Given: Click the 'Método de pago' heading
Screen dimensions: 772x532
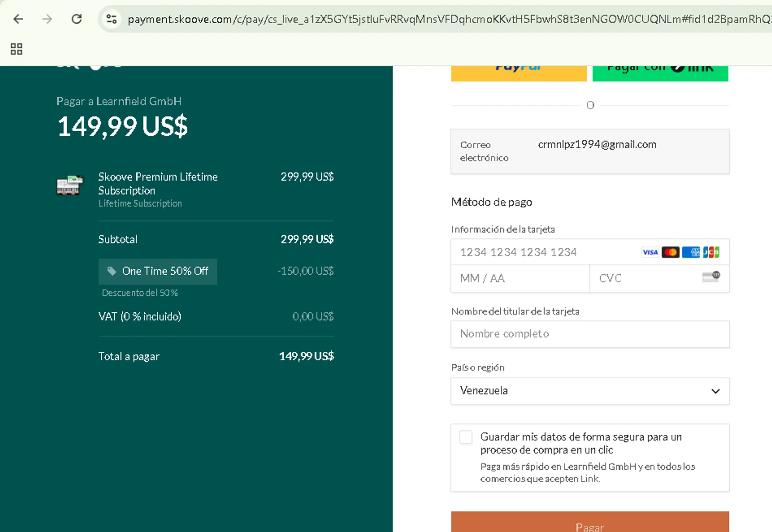Looking at the screenshot, I should [492, 202].
